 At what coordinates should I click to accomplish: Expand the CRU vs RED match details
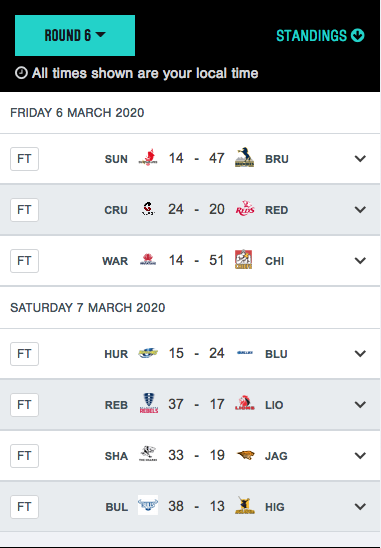(x=360, y=210)
